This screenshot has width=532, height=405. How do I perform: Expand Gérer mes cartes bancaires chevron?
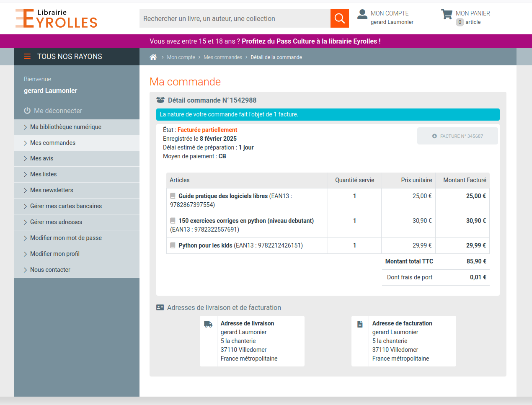coord(25,206)
